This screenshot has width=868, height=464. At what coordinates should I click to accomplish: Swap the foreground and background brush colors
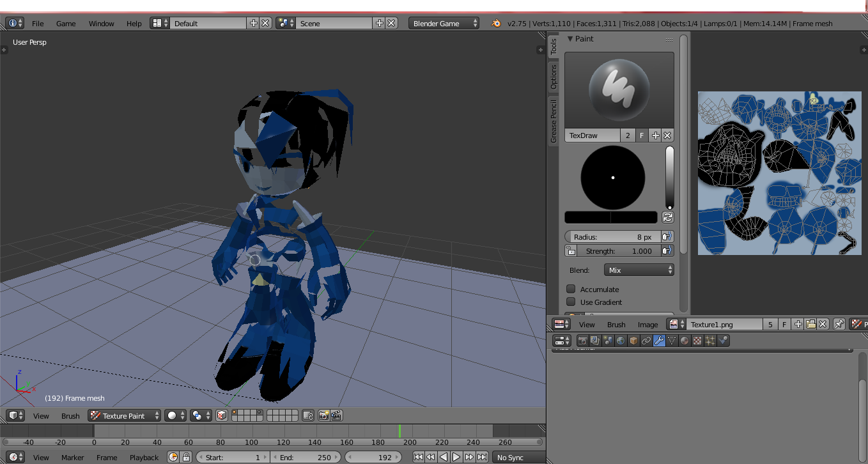667,217
